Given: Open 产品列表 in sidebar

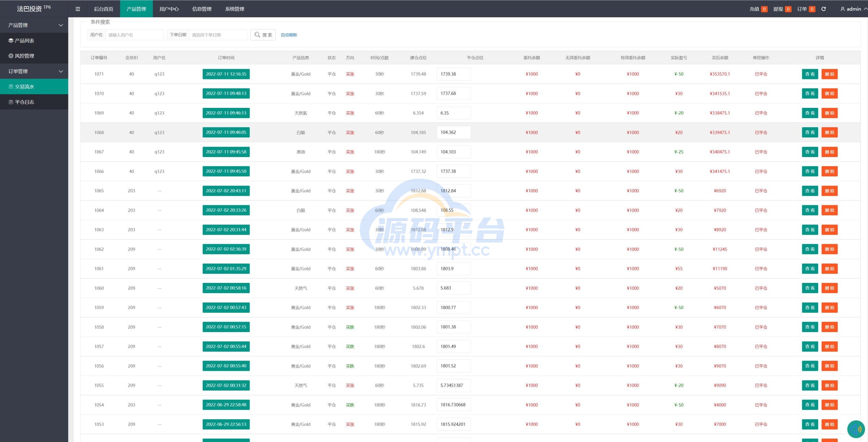Looking at the screenshot, I should click(x=34, y=40).
